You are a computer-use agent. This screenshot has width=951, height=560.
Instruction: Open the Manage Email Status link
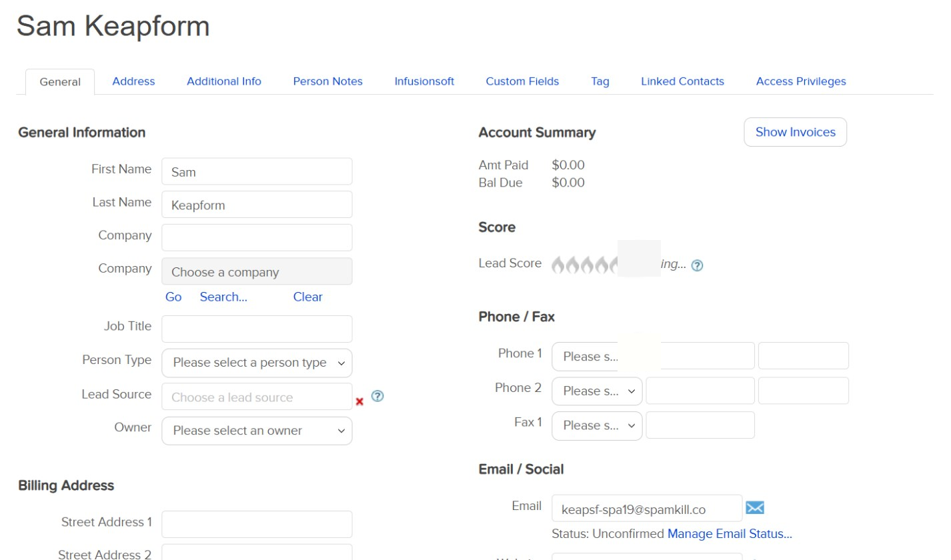tap(730, 534)
